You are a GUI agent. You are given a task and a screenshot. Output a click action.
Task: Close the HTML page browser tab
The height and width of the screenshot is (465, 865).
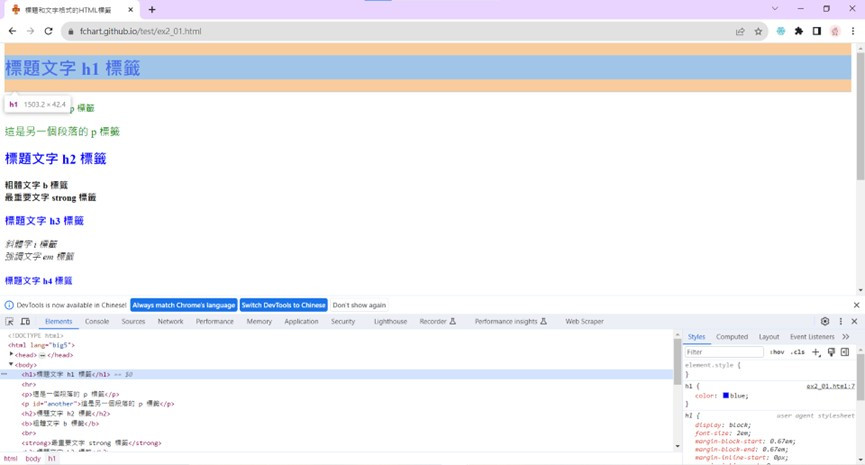point(131,9)
